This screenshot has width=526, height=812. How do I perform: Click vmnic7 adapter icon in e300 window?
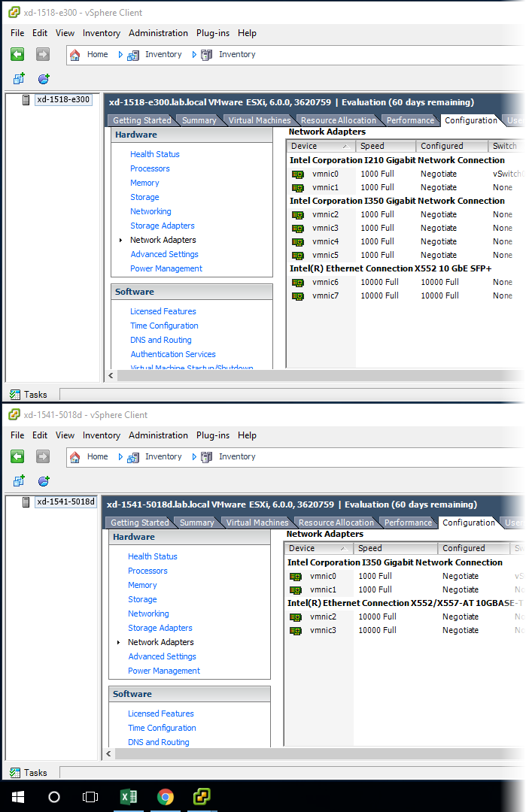pyautogui.click(x=298, y=295)
